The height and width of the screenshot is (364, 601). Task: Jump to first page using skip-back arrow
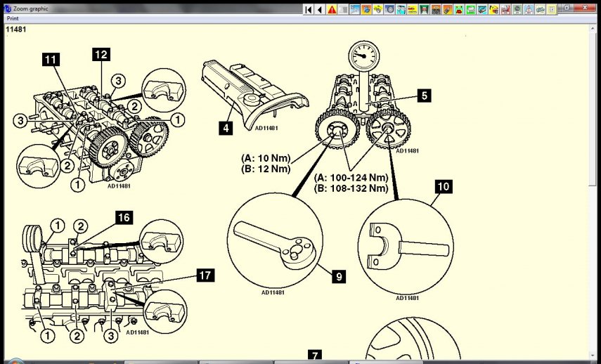coord(309,10)
